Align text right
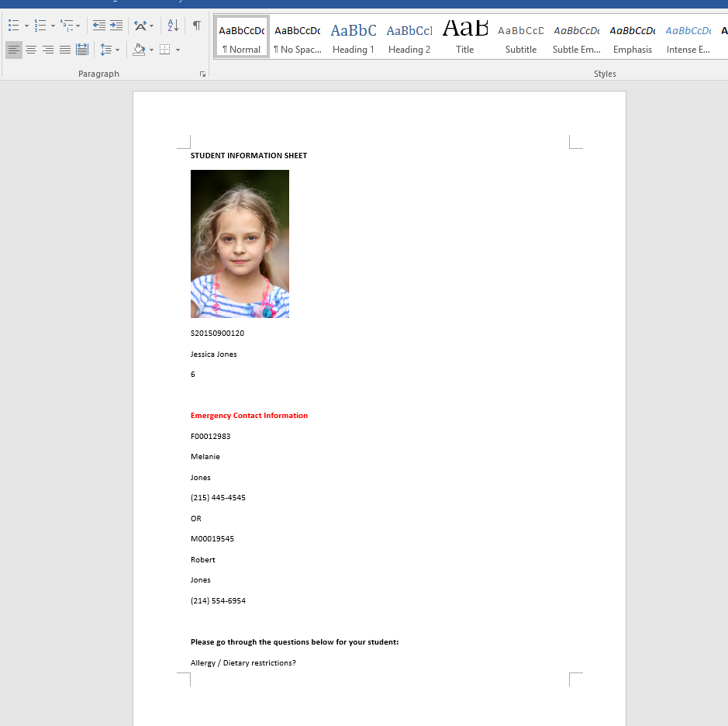The image size is (728, 726). (48, 50)
